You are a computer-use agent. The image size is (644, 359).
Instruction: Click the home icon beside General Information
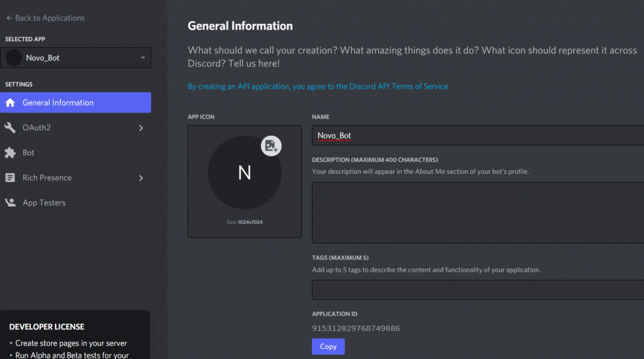10,102
